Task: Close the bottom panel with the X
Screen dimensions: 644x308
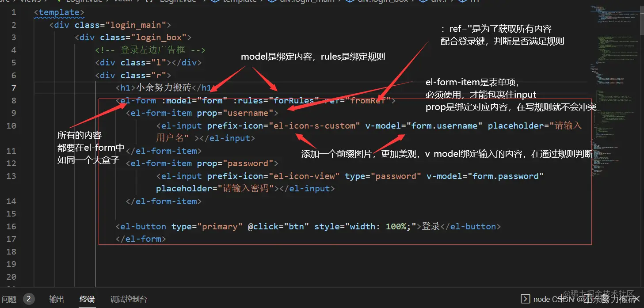Action: click(637, 299)
